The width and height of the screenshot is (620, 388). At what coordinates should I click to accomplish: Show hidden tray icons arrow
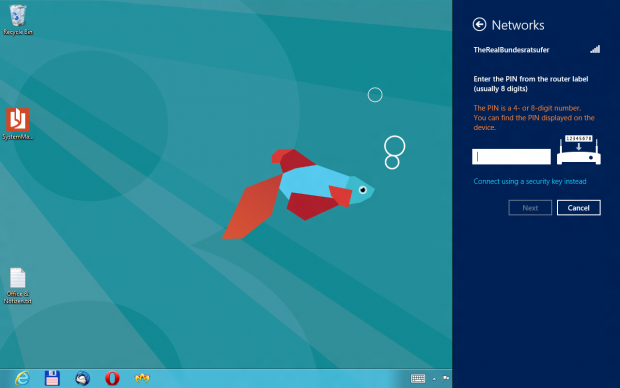[x=434, y=379]
